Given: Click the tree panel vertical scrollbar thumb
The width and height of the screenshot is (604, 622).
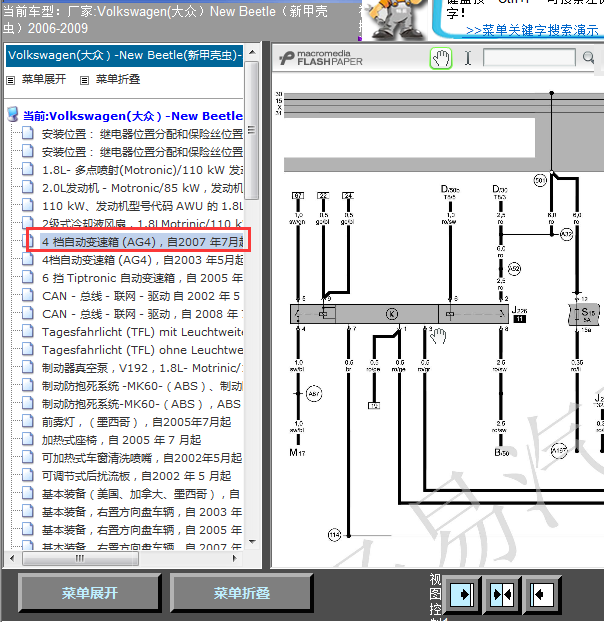Looking at the screenshot, I should click(252, 130).
